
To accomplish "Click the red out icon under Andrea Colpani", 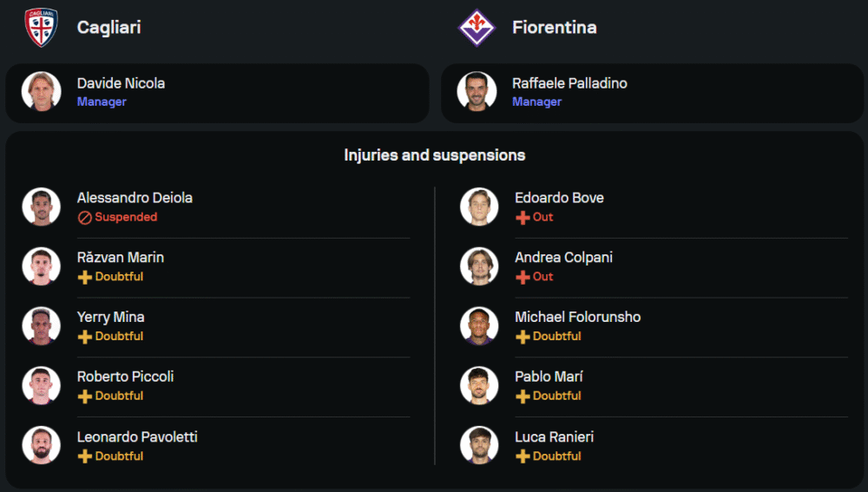I will [523, 277].
